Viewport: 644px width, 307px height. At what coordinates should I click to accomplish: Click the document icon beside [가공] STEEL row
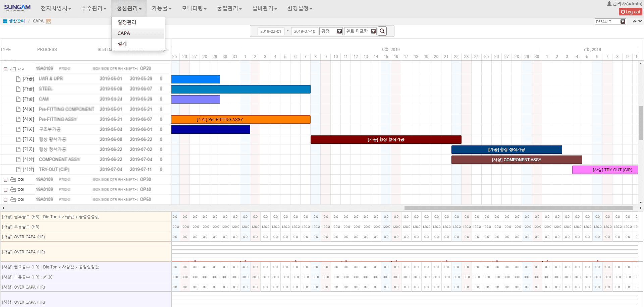pyautogui.click(x=18, y=89)
